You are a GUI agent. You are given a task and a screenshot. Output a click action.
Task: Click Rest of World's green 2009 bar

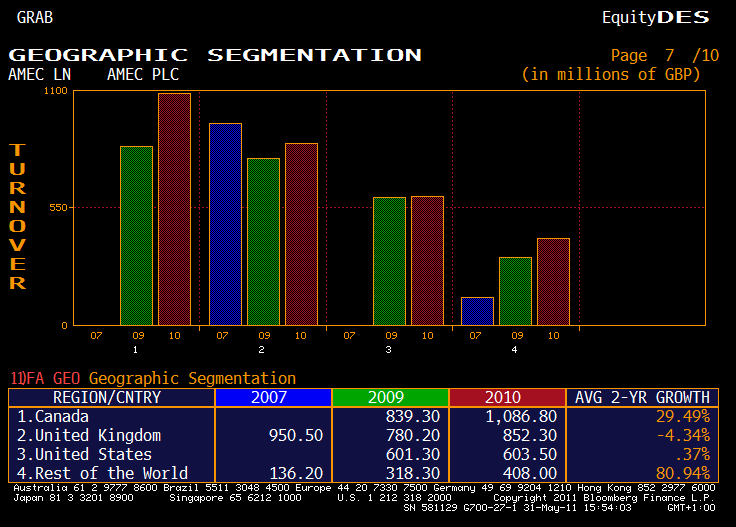515,291
